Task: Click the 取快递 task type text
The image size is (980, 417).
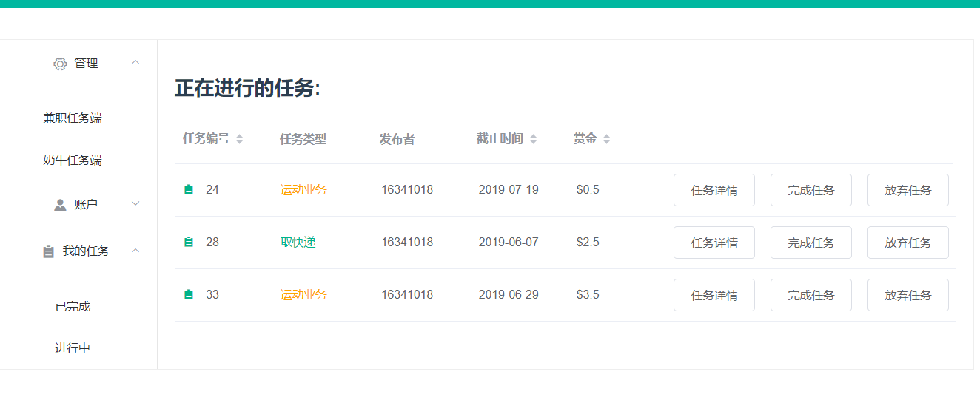Action: point(298,243)
